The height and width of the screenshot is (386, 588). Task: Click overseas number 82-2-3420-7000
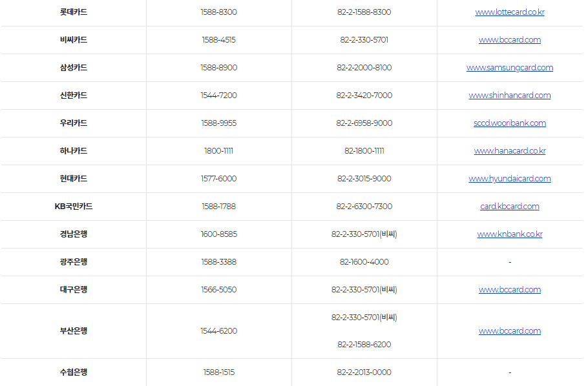pos(364,95)
